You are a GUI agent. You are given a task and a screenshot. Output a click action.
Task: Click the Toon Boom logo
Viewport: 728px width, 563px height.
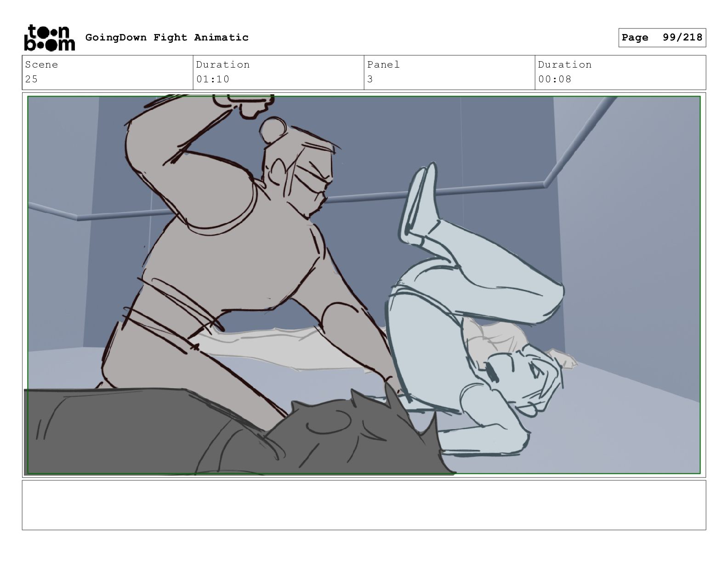[x=49, y=38]
